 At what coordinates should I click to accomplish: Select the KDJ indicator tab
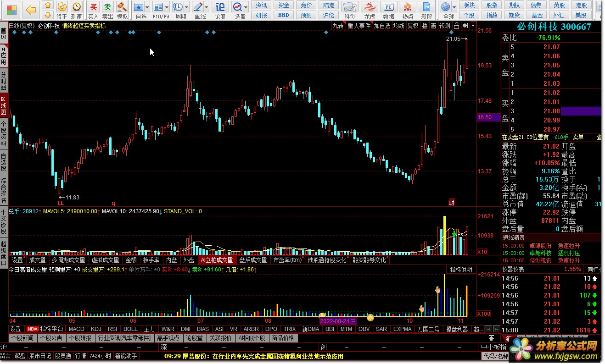point(96,329)
